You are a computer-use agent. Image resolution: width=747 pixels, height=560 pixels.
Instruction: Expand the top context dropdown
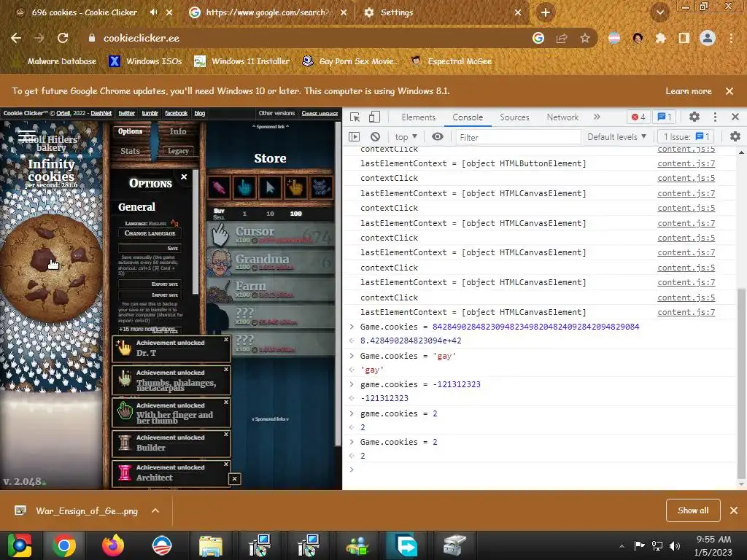click(x=406, y=137)
